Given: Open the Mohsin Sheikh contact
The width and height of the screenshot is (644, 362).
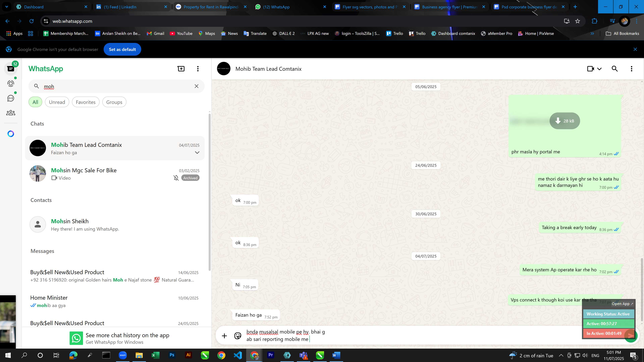Looking at the screenshot, I should click(115, 225).
